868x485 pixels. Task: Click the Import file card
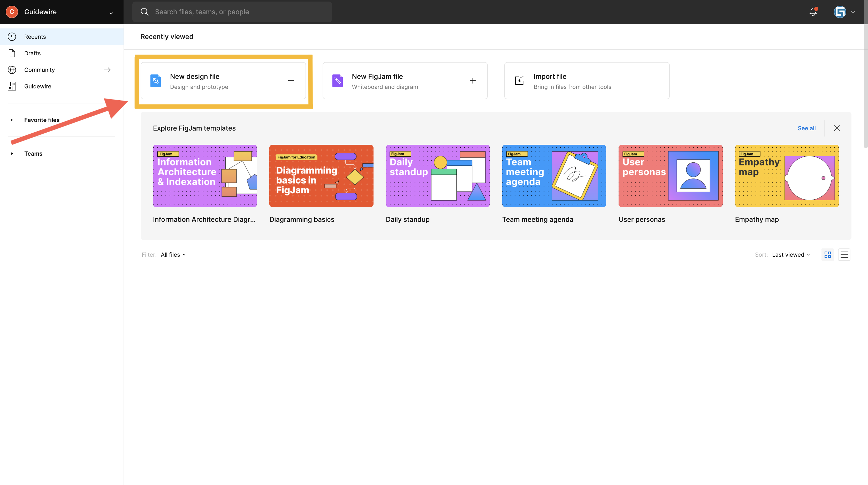[587, 81]
